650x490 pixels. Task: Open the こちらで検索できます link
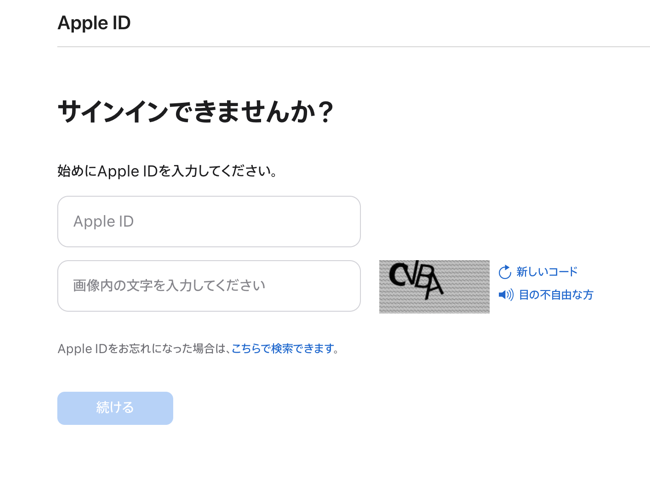pos(283,349)
